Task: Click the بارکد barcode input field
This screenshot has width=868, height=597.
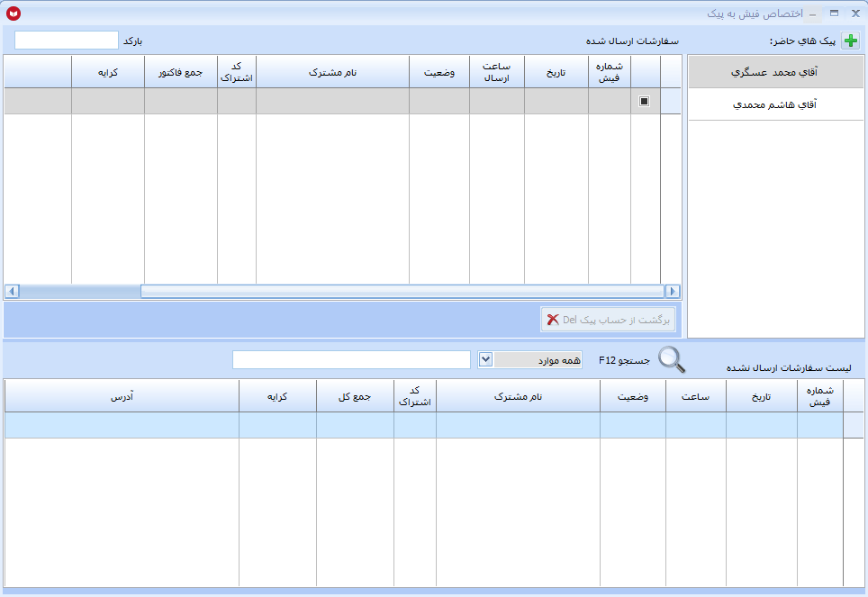Action: pos(67,41)
